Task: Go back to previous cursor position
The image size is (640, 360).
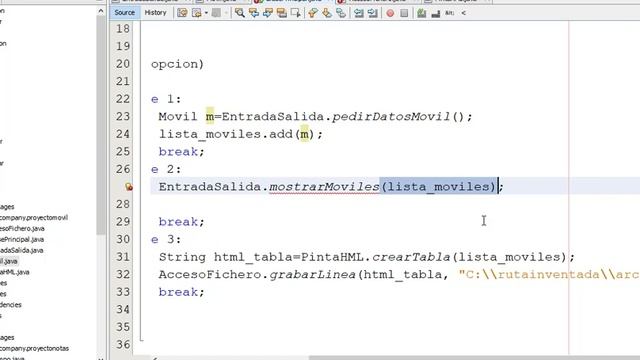Action: click(x=197, y=13)
